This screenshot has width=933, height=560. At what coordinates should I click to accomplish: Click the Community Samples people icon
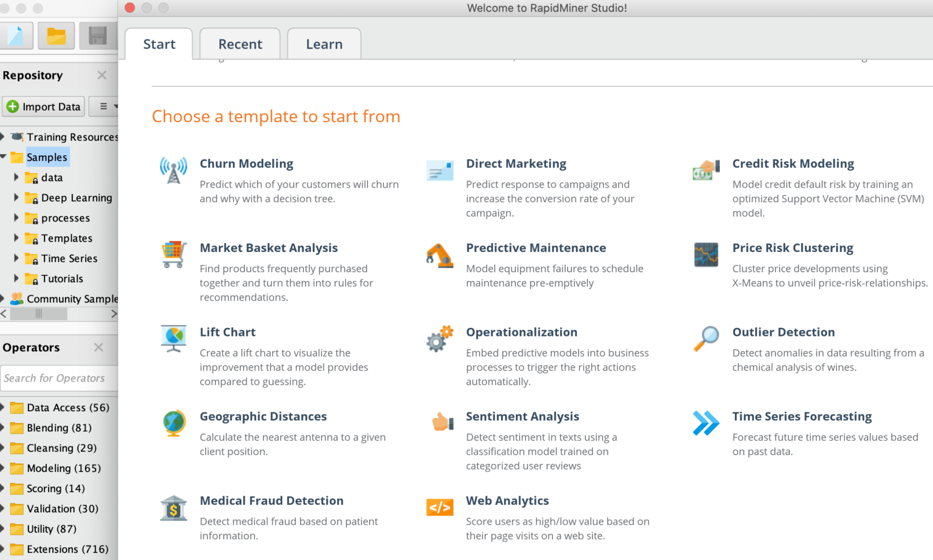coord(17,298)
